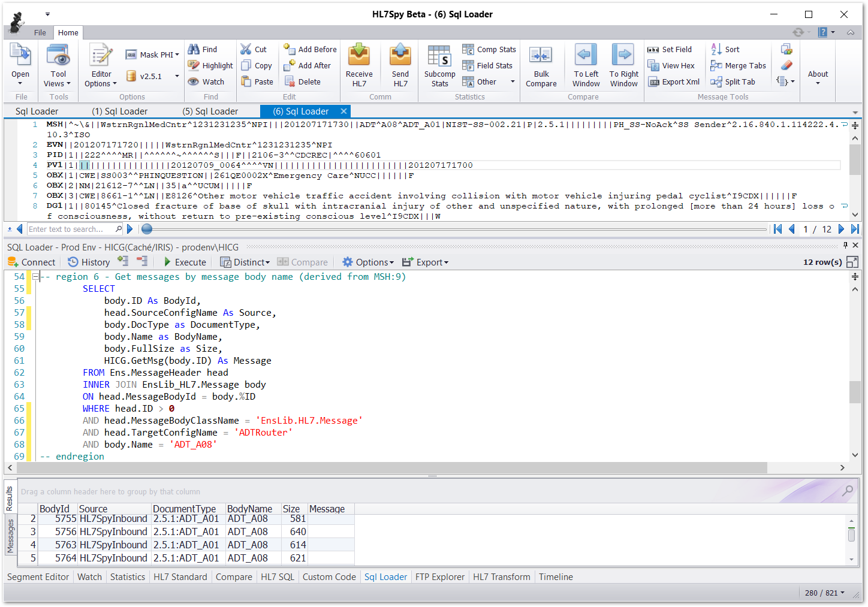Expand the Other statistics dropdown
868x607 pixels.
(x=513, y=81)
